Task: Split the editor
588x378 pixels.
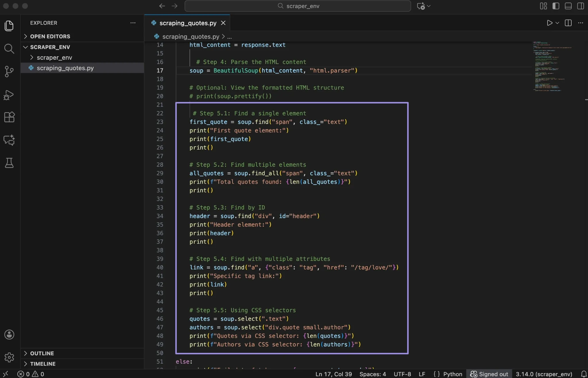Action: 568,23
